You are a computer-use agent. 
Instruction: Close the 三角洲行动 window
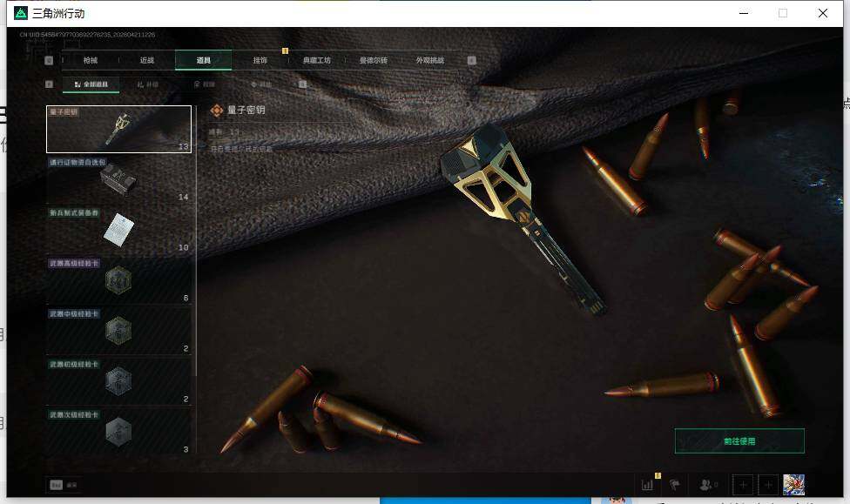[823, 13]
